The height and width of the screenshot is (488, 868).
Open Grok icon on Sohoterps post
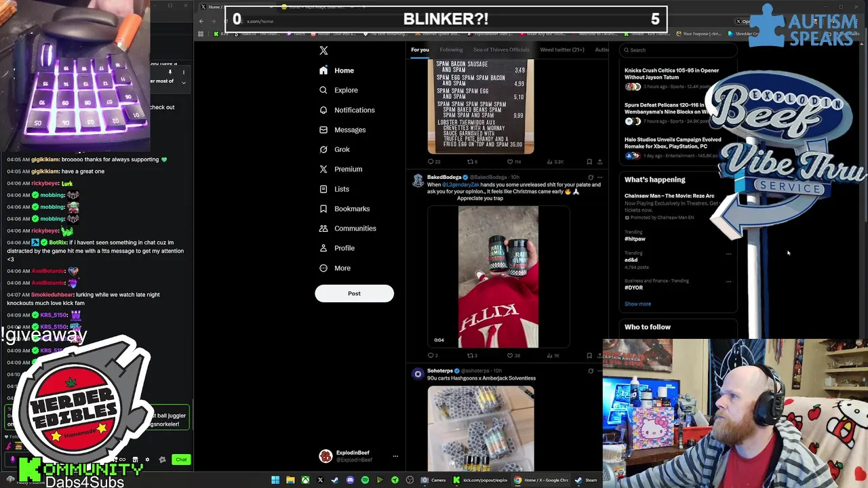[x=591, y=371]
